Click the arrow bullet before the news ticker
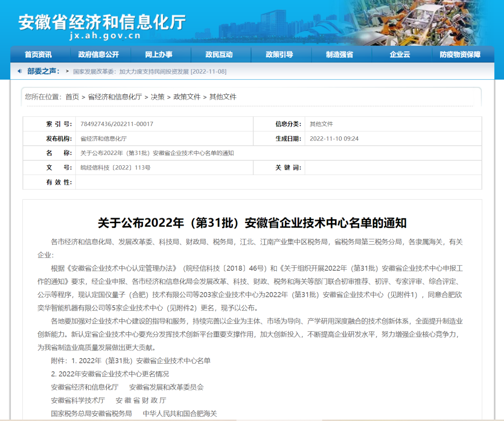This screenshot has width=504, height=421. click(68, 71)
